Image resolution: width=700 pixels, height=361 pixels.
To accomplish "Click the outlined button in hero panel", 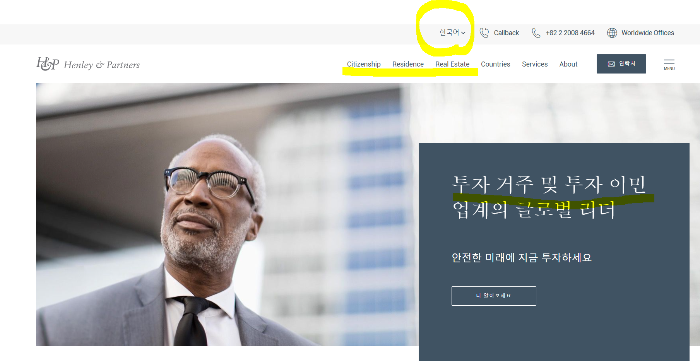I will coord(494,296).
